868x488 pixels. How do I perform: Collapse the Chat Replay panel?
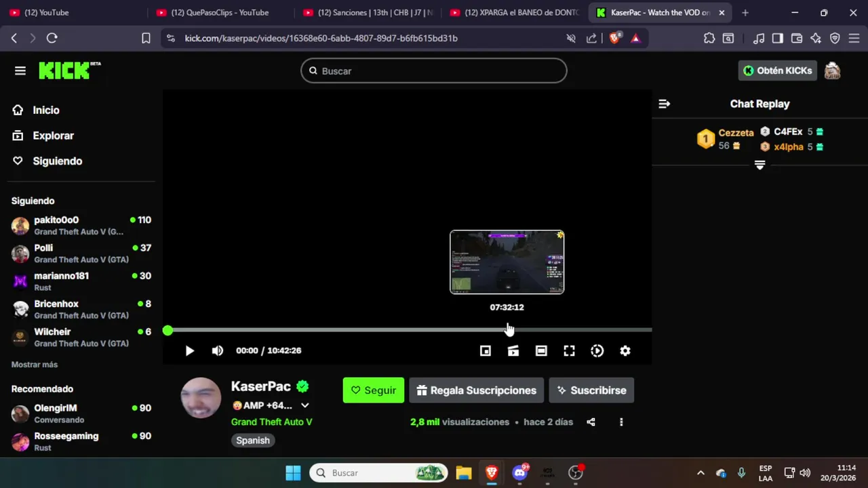(665, 104)
